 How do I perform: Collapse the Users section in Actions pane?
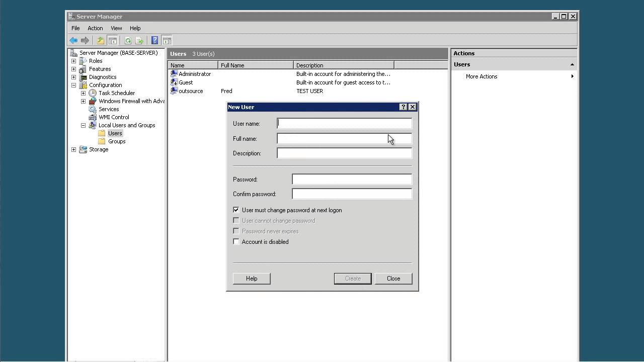(x=572, y=64)
